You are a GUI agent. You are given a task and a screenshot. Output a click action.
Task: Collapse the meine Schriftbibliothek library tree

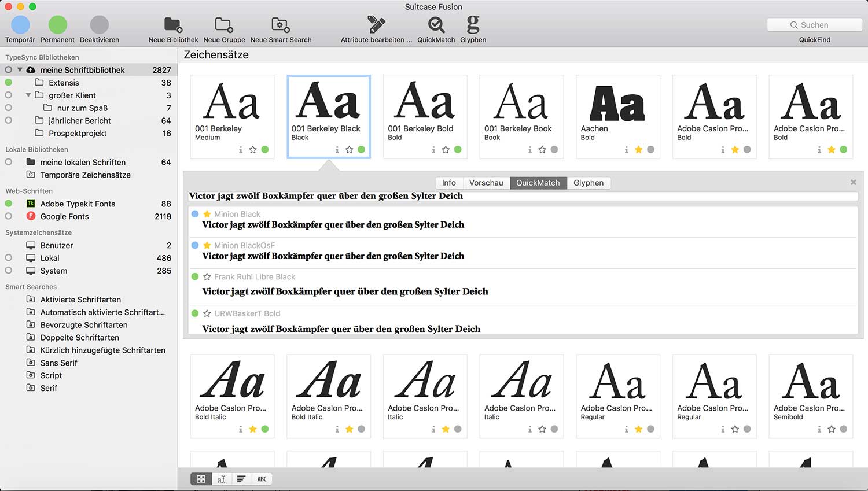tap(20, 70)
